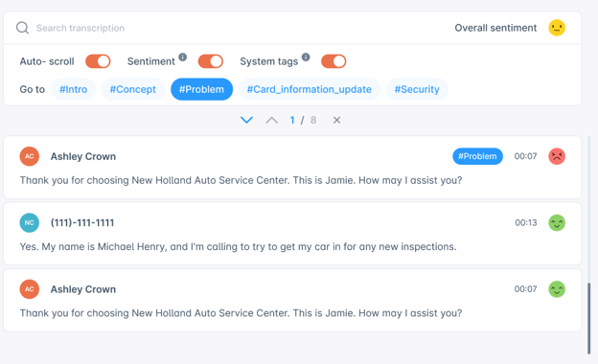Image resolution: width=598 pixels, height=364 pixels.
Task: Click the green happy face at 00:13
Action: (557, 222)
